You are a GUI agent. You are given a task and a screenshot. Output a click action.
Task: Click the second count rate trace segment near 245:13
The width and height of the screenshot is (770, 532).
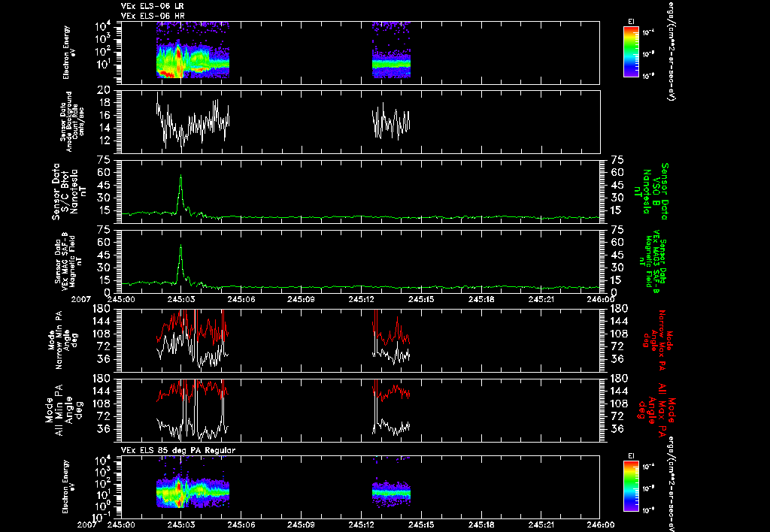click(x=391, y=122)
